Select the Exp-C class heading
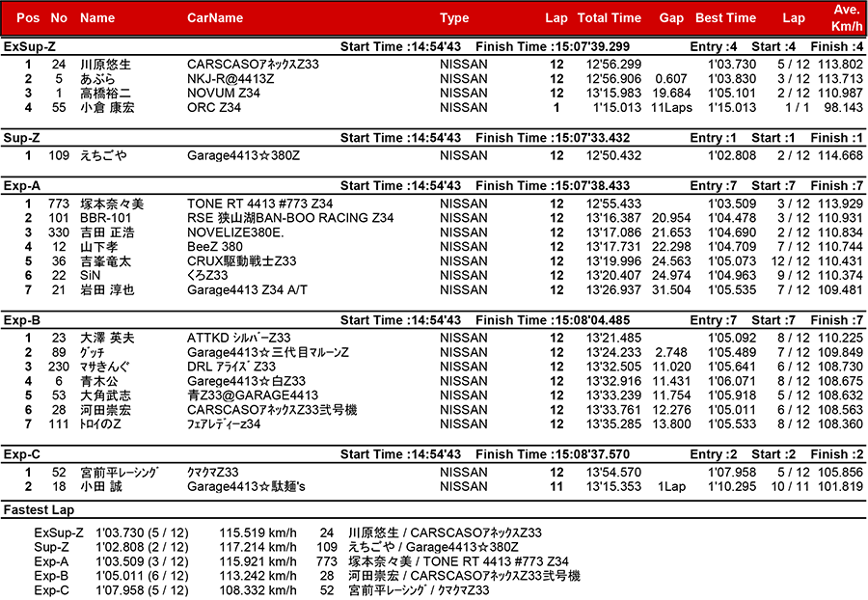 (22, 454)
